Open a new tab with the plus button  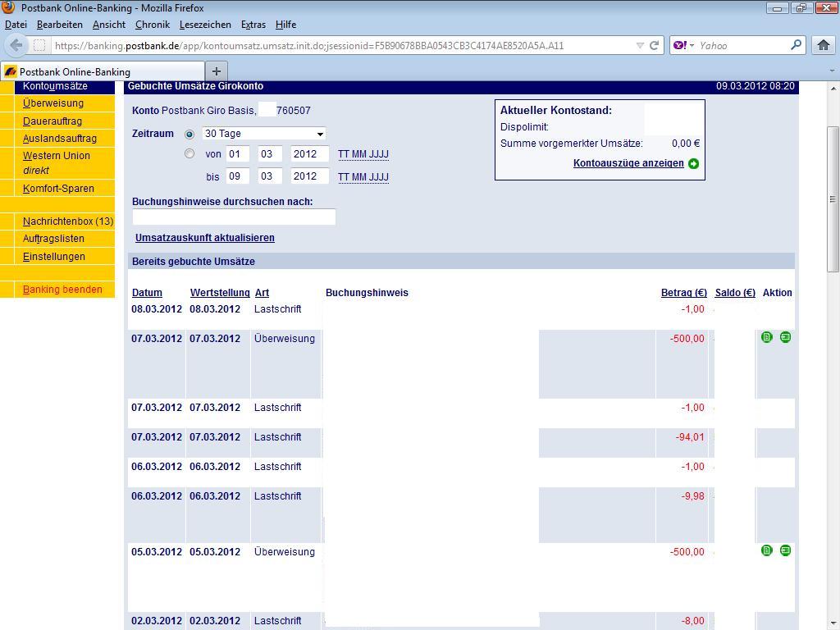[217, 71]
